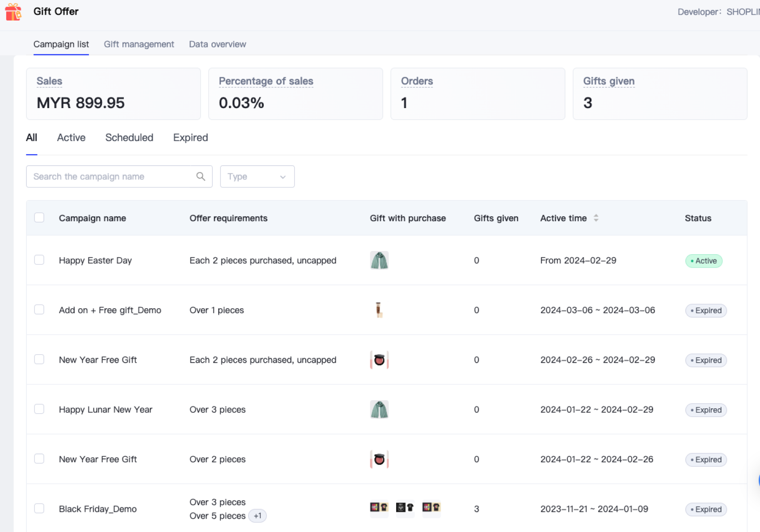Select the Black Friday_Demo row checkbox
Viewport: 760px width, 532px height.
(x=39, y=508)
